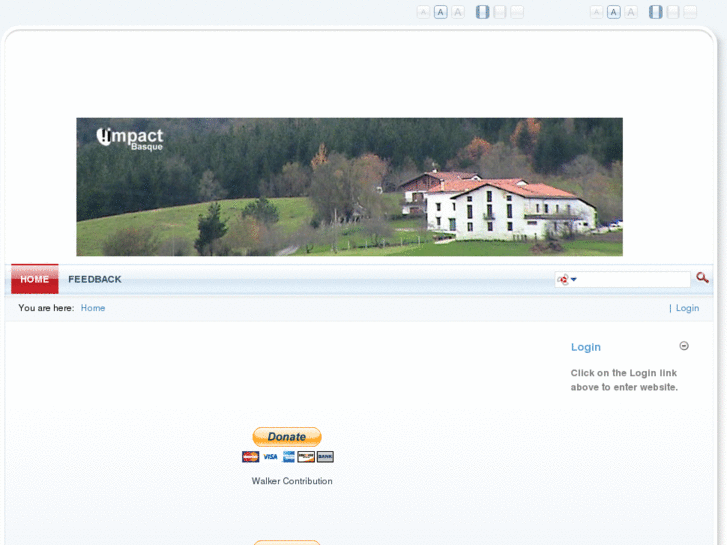Choose narrow page width in right icon group
727x545 pixels.
pos(656,12)
